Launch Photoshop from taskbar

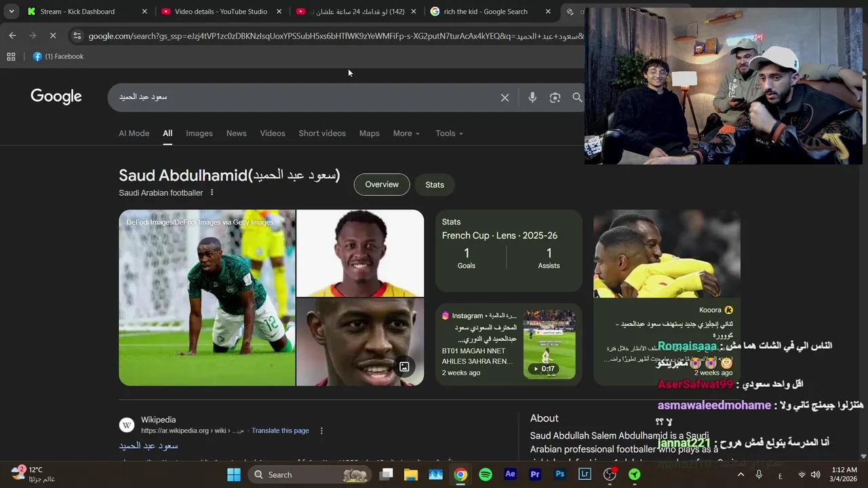[x=560, y=474]
